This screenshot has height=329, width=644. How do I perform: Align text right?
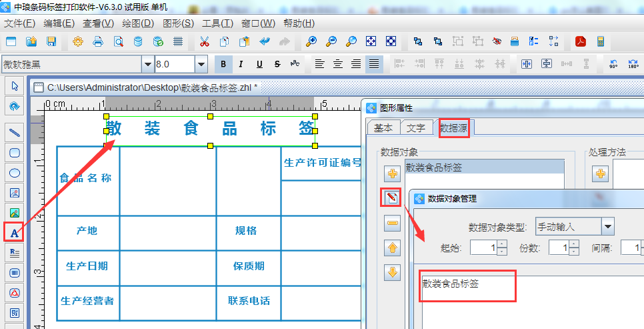[x=356, y=64]
